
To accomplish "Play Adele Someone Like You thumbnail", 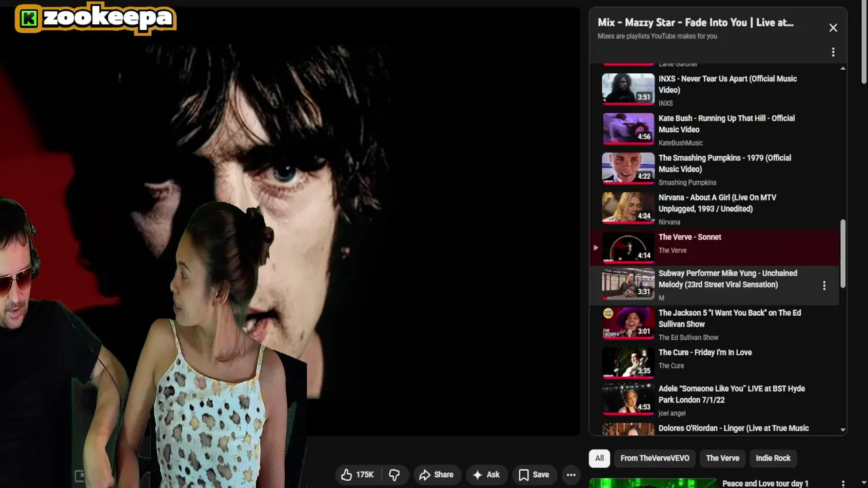I will 628,399.
